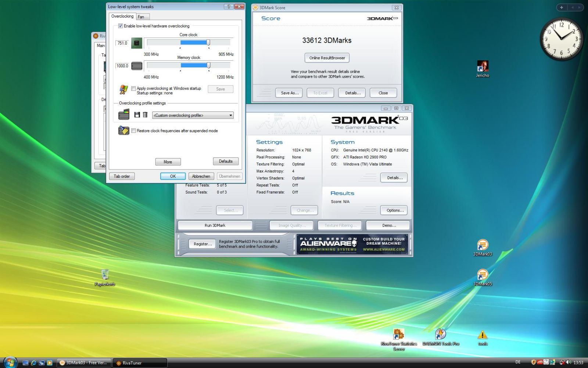The image size is (588, 368).
Task: Open the 3DMark05 desktop shortcut
Action: 483,277
